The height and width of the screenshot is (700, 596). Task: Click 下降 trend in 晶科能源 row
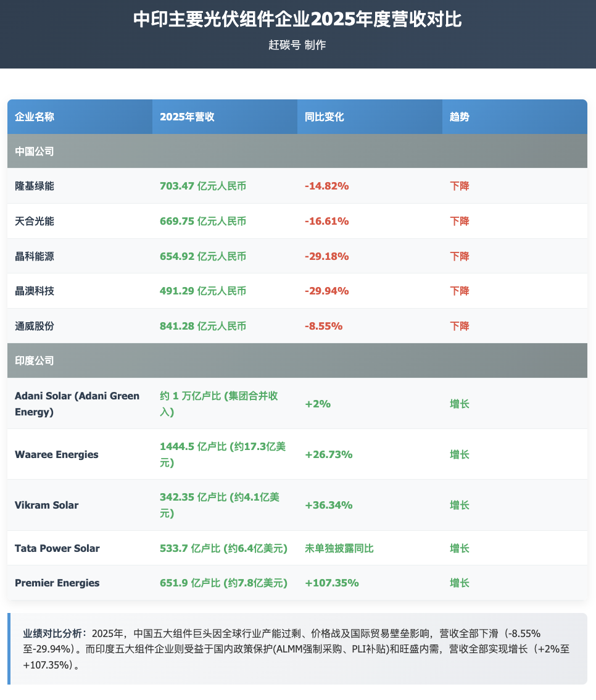click(x=460, y=256)
